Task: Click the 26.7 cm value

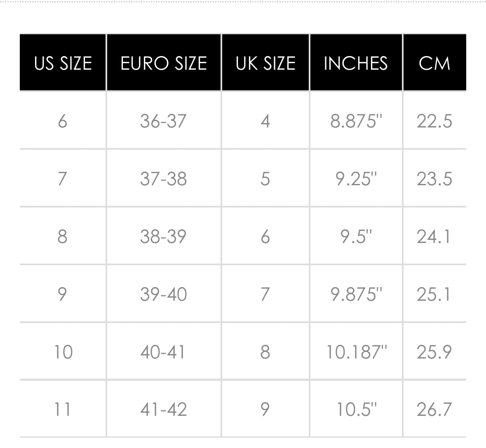Action: pyautogui.click(x=434, y=410)
